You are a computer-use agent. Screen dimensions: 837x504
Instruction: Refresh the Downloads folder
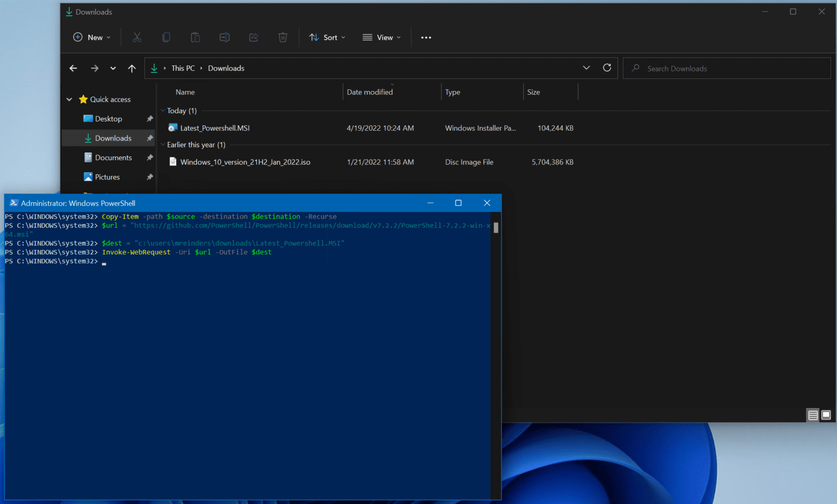(x=607, y=68)
